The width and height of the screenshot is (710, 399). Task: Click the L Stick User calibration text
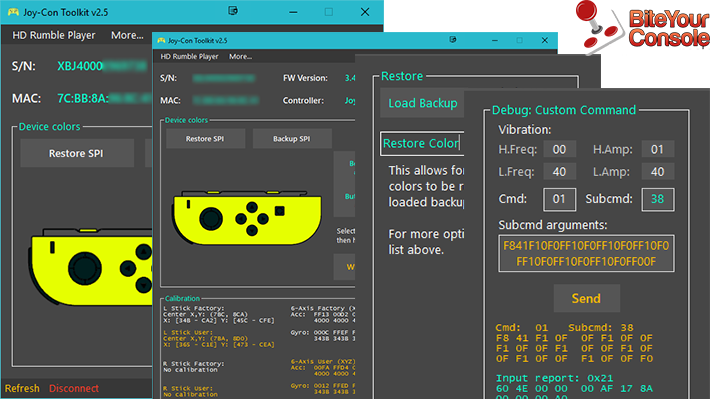tap(219, 338)
